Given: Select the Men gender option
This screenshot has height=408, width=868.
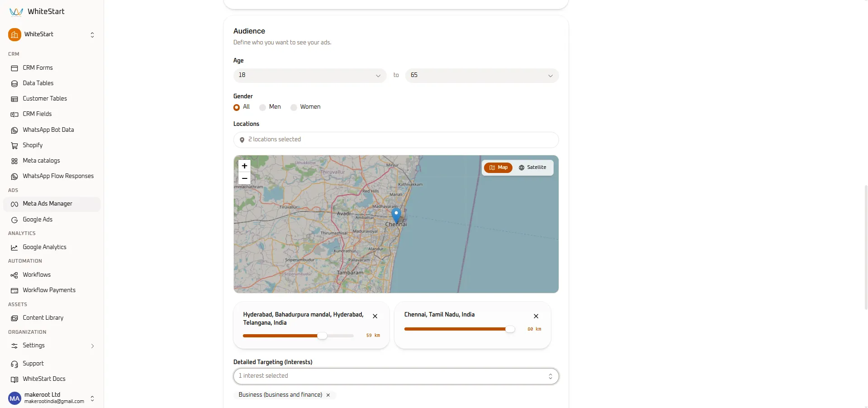Looking at the screenshot, I should point(262,107).
